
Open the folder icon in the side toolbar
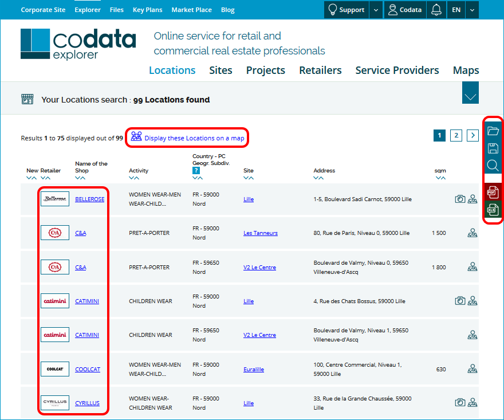click(x=493, y=131)
